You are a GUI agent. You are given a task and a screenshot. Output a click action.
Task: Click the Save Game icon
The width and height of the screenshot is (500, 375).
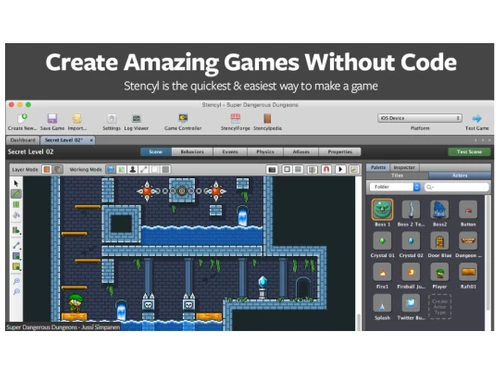click(x=52, y=118)
